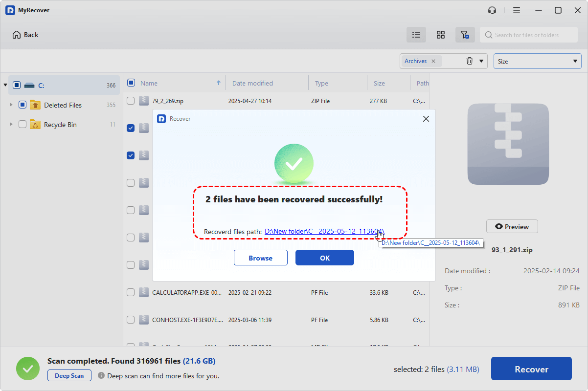This screenshot has width=588, height=391.
Task: Switch to list view
Action: tap(416, 35)
